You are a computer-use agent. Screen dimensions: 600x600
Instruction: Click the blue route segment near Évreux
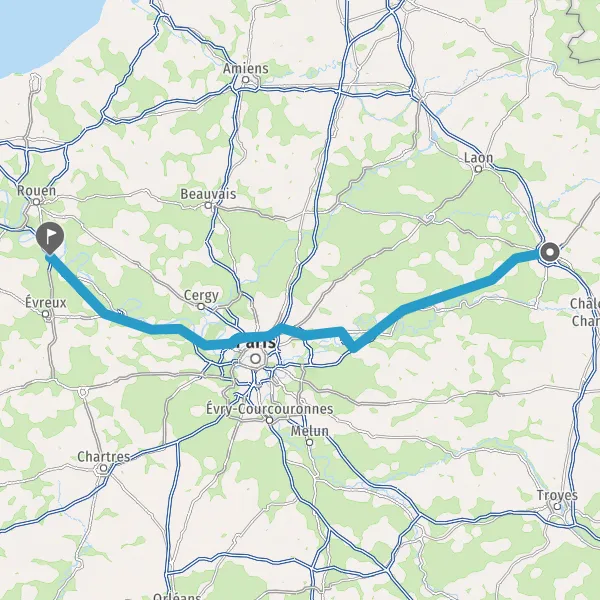click(x=77, y=285)
